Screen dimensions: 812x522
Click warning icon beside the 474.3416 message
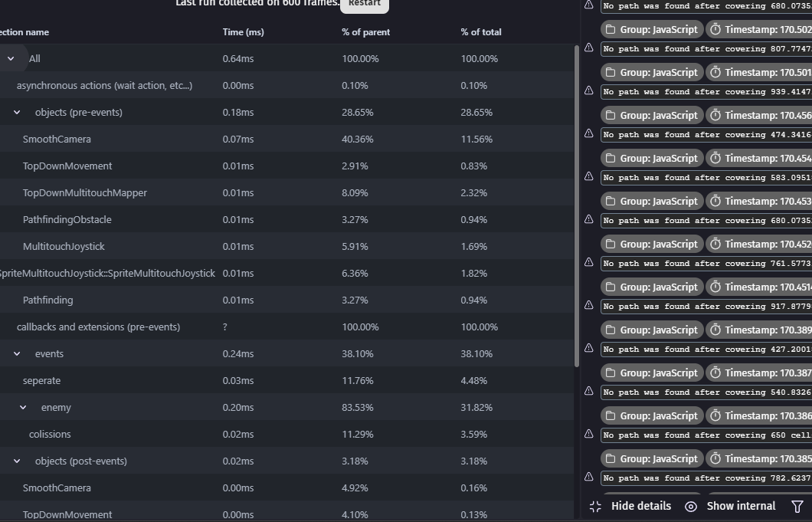pyautogui.click(x=588, y=133)
